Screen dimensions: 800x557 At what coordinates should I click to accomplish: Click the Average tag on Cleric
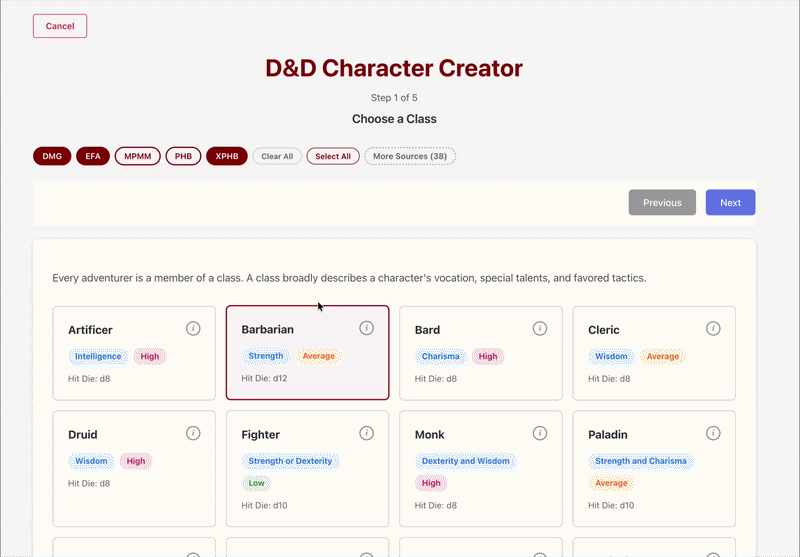(663, 357)
